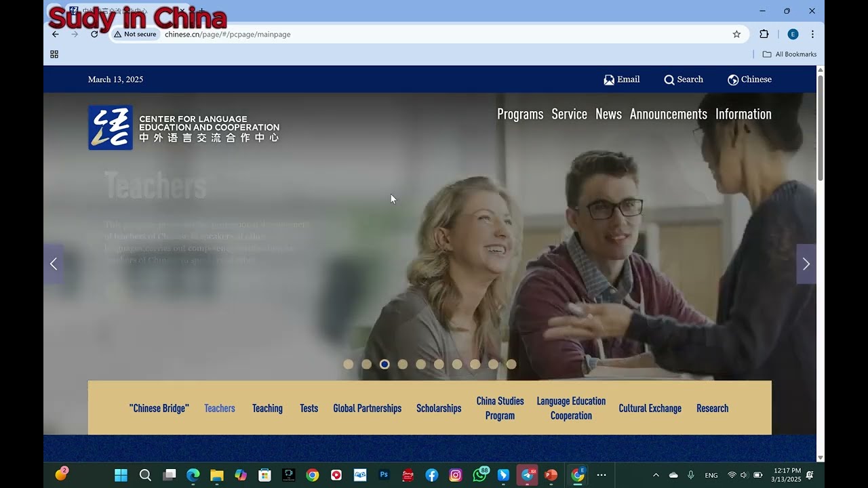Select the Research tab

[712, 408]
